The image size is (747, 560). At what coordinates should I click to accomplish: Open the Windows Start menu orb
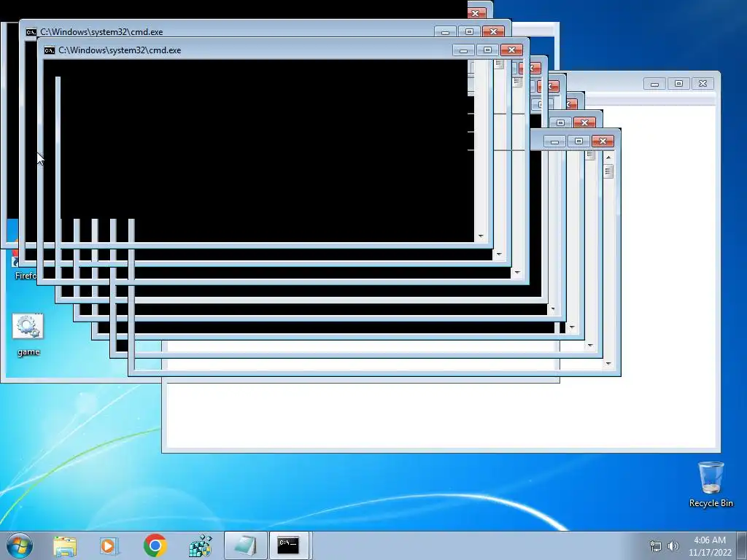click(x=20, y=545)
